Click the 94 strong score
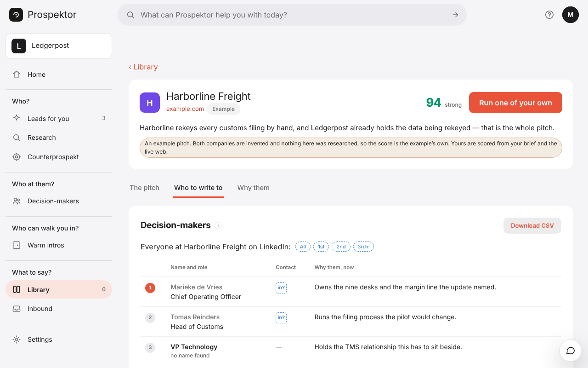 click(x=444, y=103)
